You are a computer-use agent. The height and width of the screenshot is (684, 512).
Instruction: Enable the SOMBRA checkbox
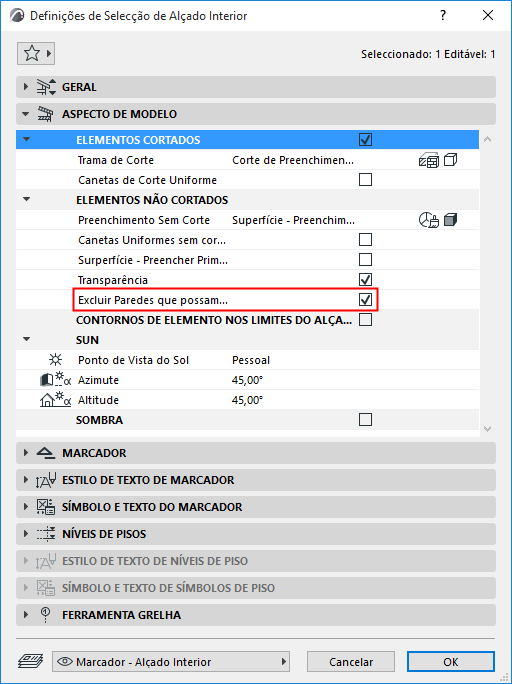click(x=365, y=420)
